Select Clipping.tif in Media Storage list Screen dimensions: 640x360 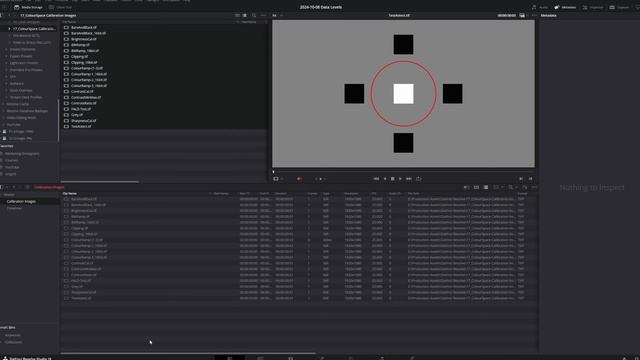pyautogui.click(x=79, y=57)
